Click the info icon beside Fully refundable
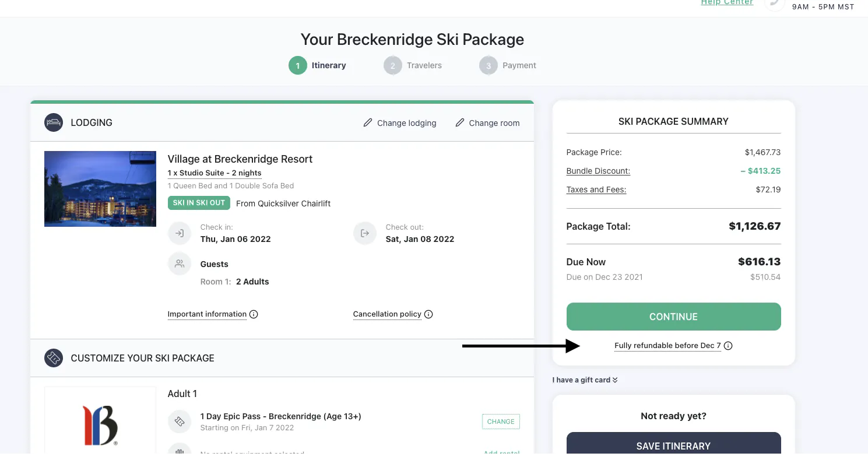 pyautogui.click(x=728, y=346)
